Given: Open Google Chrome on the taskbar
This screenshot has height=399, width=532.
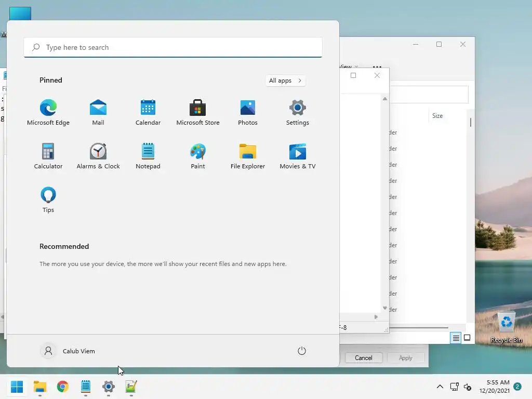Looking at the screenshot, I should [x=63, y=387].
